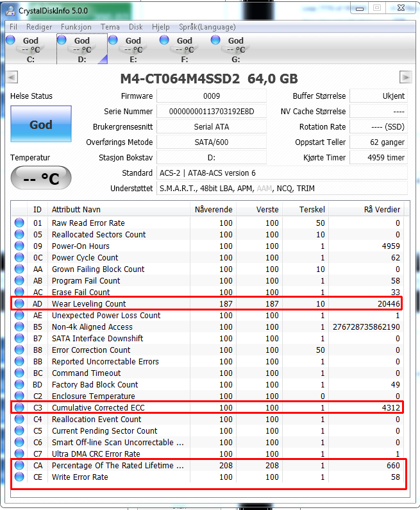Click the Terskel column header
This screenshot has height=510, width=420.
click(x=306, y=210)
